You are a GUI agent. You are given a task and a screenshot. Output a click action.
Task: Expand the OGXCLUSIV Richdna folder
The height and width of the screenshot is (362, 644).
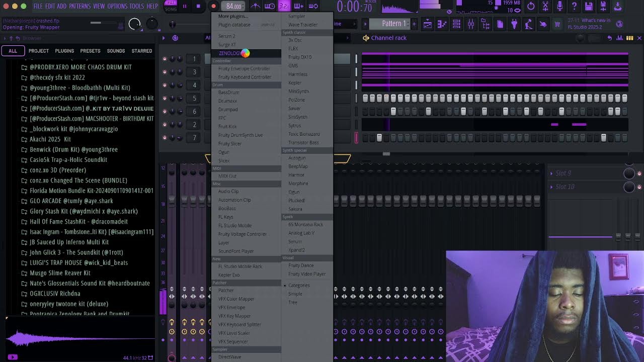[24, 294]
